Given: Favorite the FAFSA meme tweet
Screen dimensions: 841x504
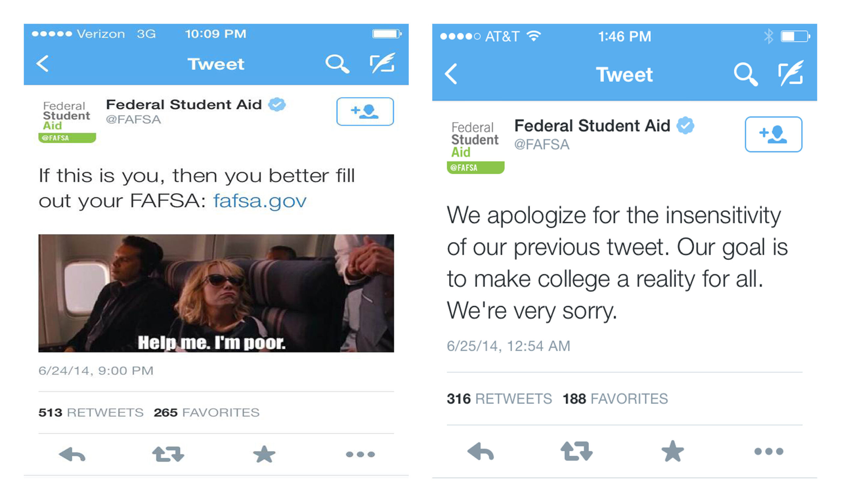Looking at the screenshot, I should point(264,454).
